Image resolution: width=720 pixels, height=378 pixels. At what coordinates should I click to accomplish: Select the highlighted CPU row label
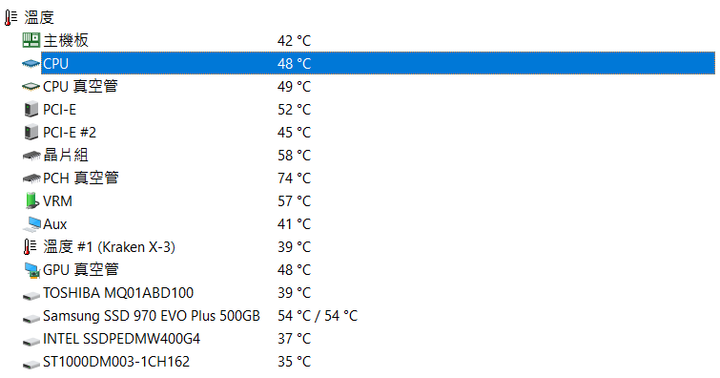pos(56,63)
